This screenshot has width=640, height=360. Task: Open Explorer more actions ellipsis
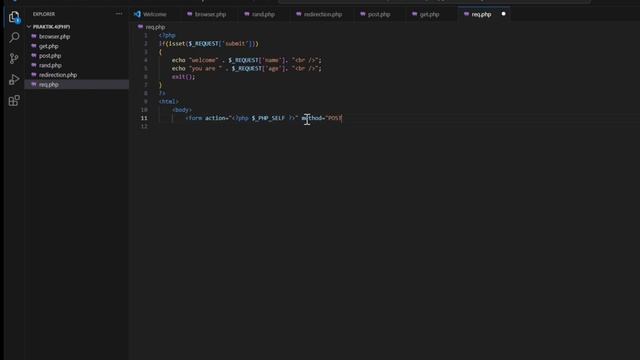[119, 14]
